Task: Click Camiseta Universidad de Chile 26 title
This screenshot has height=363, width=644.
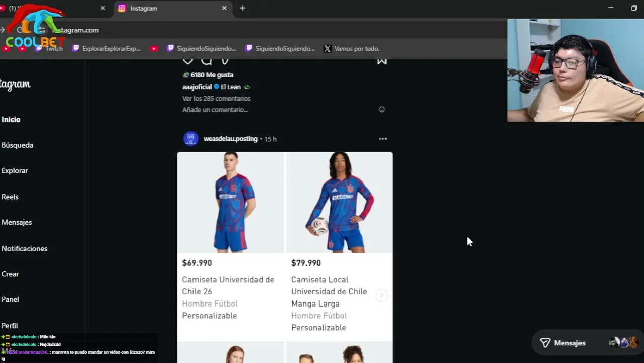Action: click(228, 286)
